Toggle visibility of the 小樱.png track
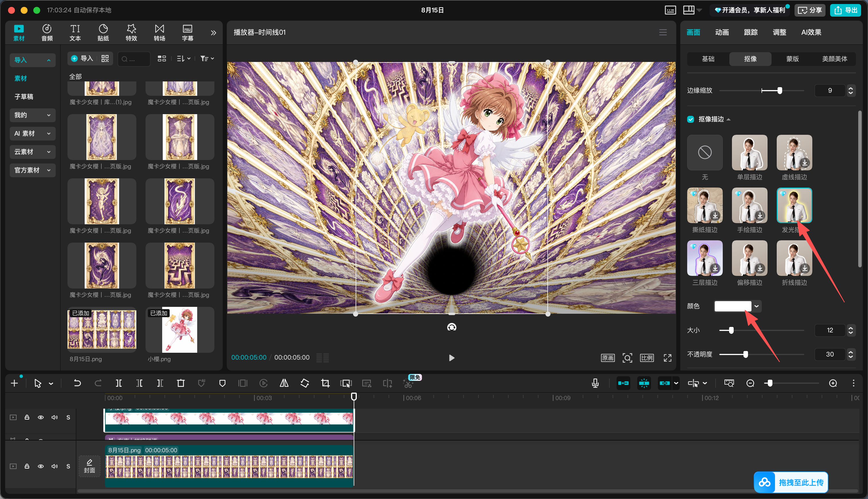Image resolution: width=868 pixels, height=499 pixels. pyautogui.click(x=41, y=418)
